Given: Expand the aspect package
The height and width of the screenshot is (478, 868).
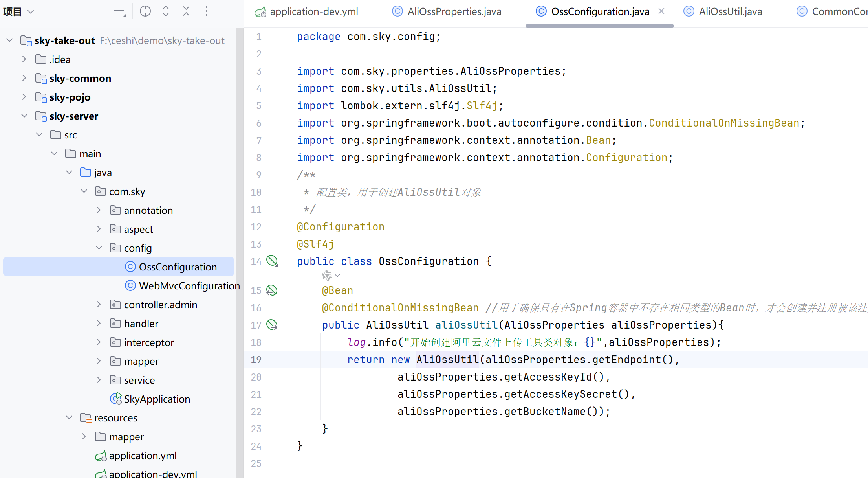Looking at the screenshot, I should coord(99,229).
